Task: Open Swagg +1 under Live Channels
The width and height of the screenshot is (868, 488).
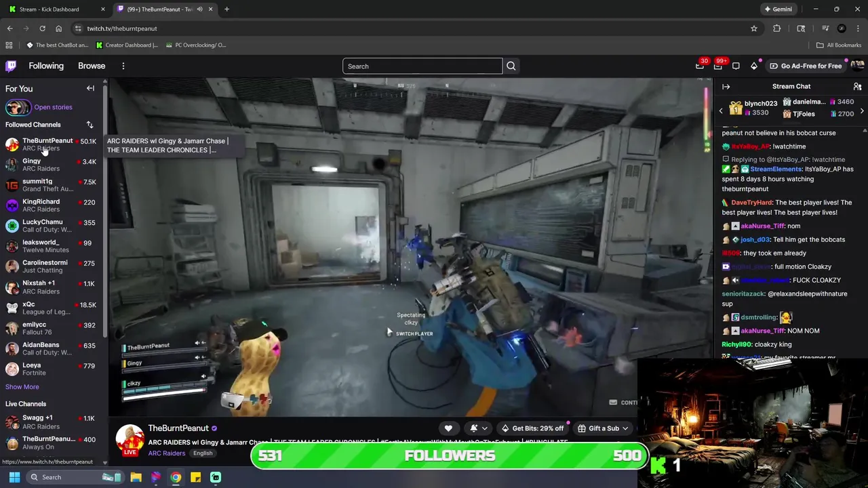Action: [x=53, y=422]
